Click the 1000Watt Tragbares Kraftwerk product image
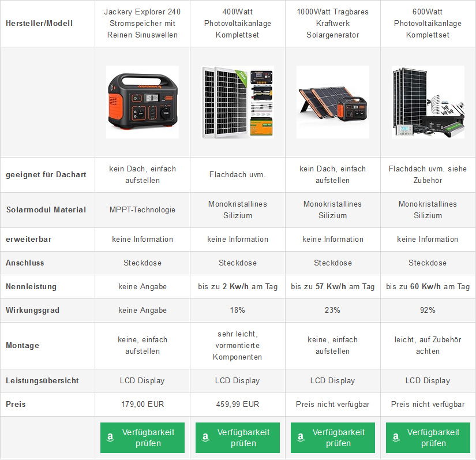476x460 pixels. pyautogui.click(x=333, y=102)
